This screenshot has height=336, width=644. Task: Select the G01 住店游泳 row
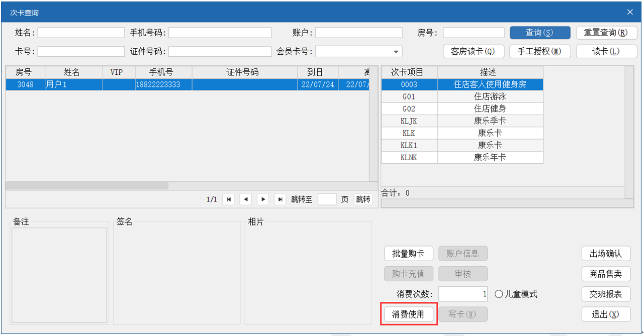click(462, 97)
